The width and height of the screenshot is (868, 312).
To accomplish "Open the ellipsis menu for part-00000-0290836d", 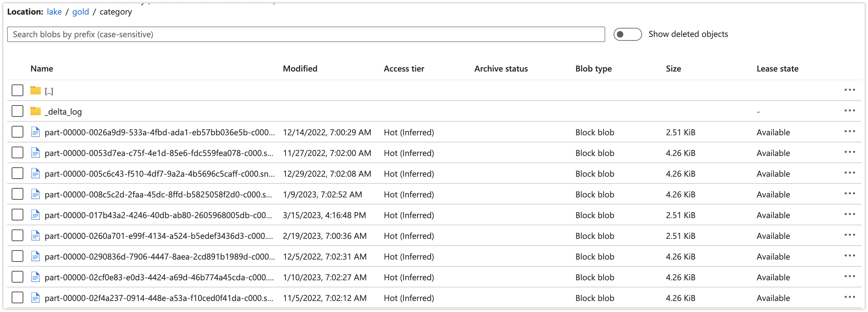I will 850,255.
